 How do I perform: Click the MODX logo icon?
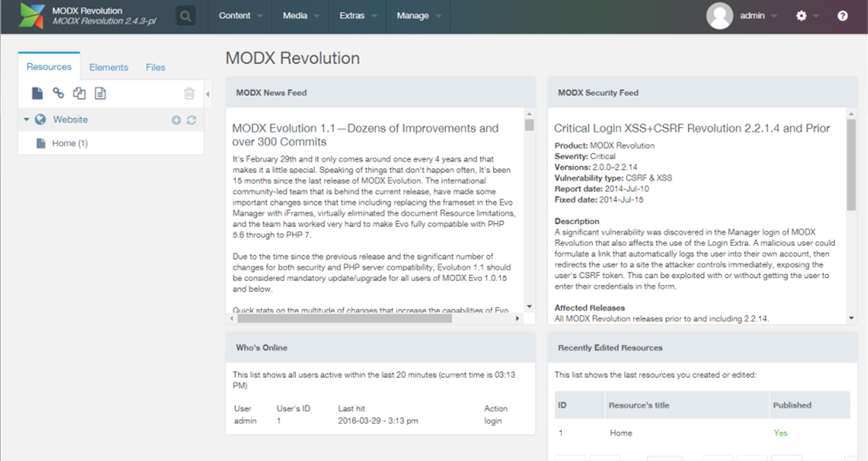pyautogui.click(x=32, y=15)
